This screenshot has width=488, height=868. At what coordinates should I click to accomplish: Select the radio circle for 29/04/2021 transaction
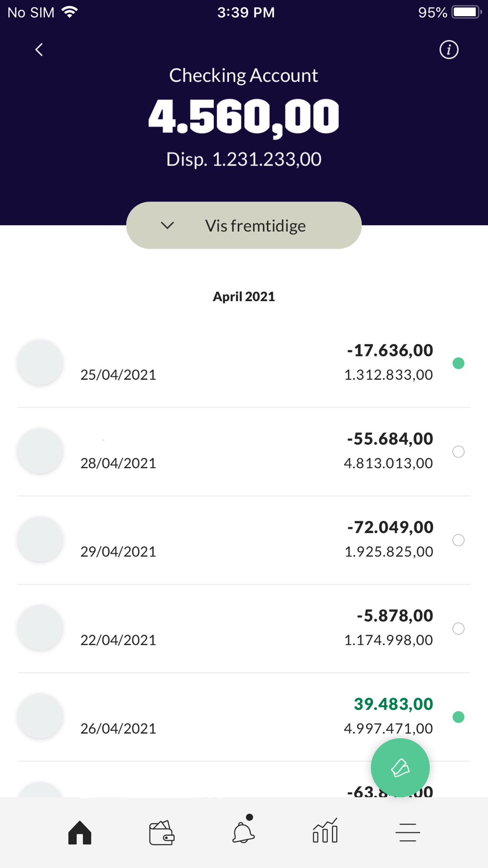(458, 540)
